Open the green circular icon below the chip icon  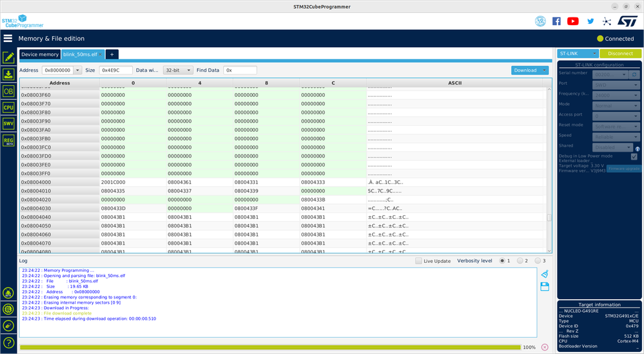tap(8, 326)
